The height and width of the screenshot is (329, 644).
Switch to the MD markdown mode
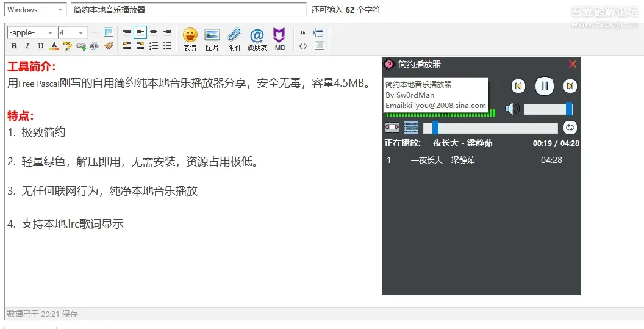tap(280, 40)
